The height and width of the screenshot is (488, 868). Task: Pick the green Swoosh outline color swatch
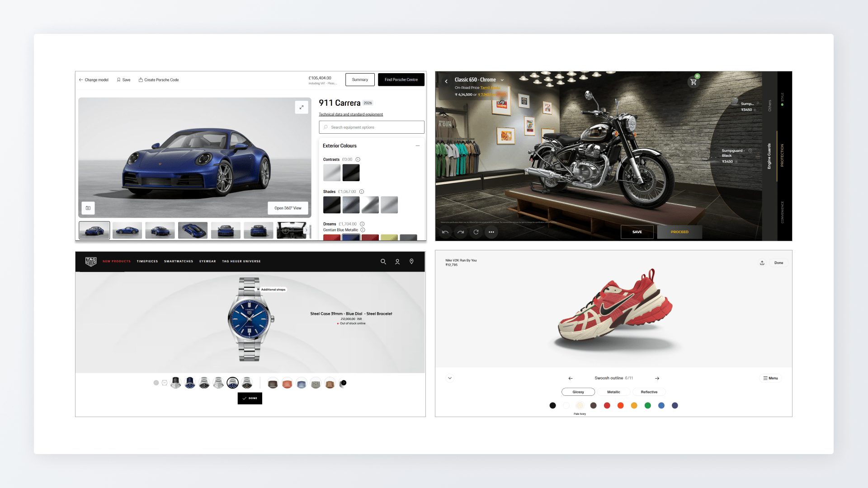pyautogui.click(x=648, y=406)
